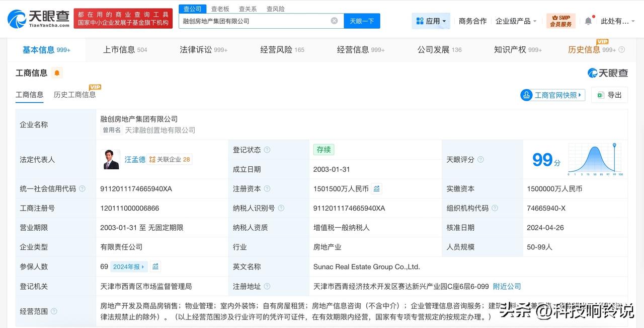Click the 2024-04-26 approval date
Screen dimensions: 644x328
point(545,228)
